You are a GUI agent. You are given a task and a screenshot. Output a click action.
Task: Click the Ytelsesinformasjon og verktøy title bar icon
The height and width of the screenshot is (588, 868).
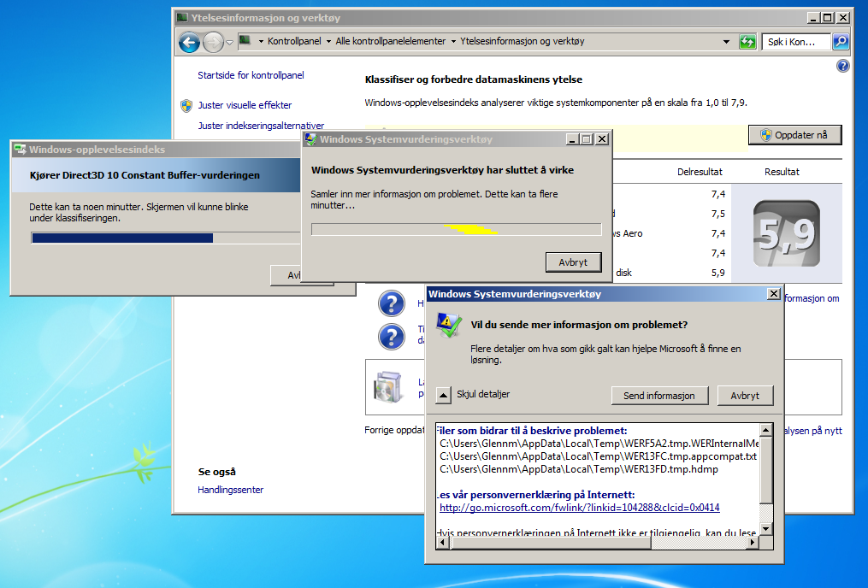(x=182, y=18)
